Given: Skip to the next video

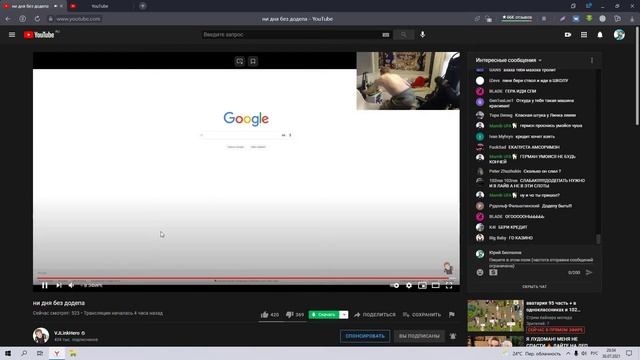Looking at the screenshot, I should click(58, 285).
